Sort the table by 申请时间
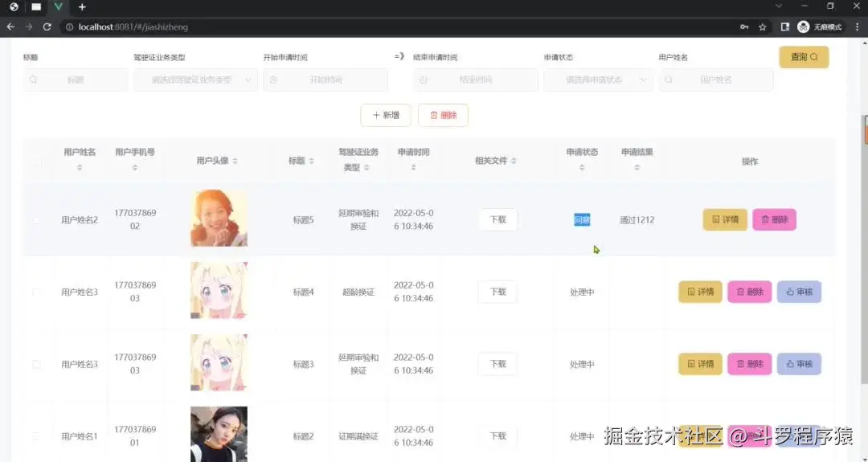Image resolution: width=868 pixels, height=462 pixels. tap(414, 168)
